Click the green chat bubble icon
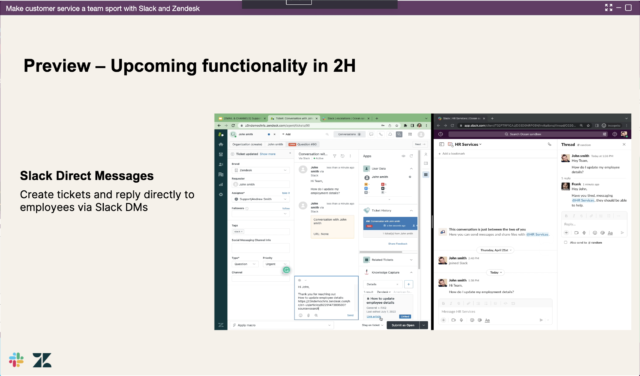Screen dimensions: 640x376 point(287,270)
